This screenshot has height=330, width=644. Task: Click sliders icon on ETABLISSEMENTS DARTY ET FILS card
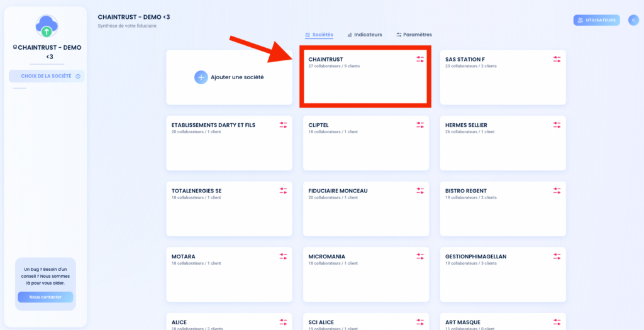[x=283, y=125]
